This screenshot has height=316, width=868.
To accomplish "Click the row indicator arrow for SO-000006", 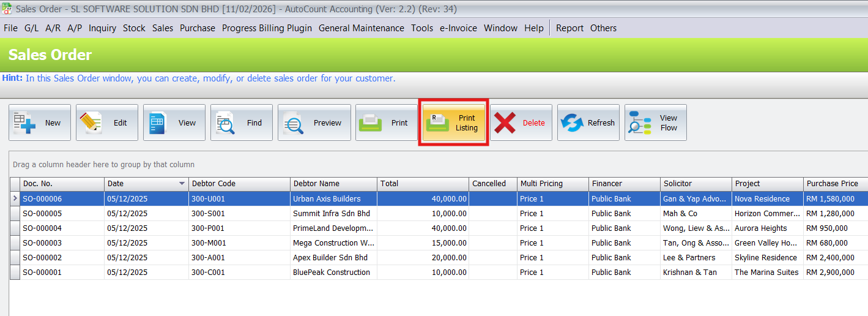I will (15, 199).
